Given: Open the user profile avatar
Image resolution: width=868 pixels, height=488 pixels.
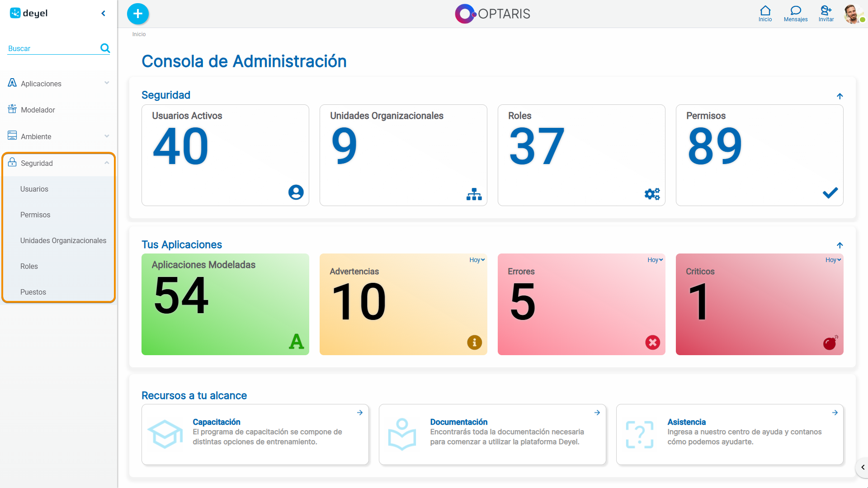Looking at the screenshot, I should point(852,14).
